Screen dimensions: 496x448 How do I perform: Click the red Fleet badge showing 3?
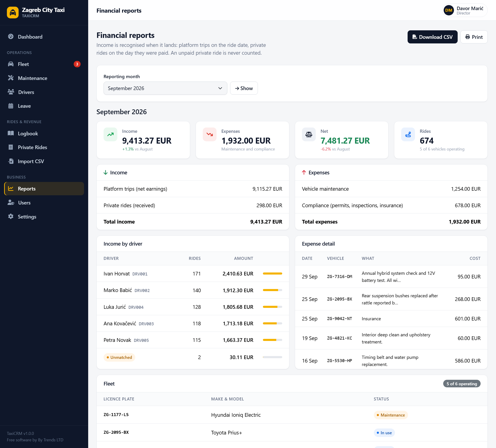click(77, 64)
